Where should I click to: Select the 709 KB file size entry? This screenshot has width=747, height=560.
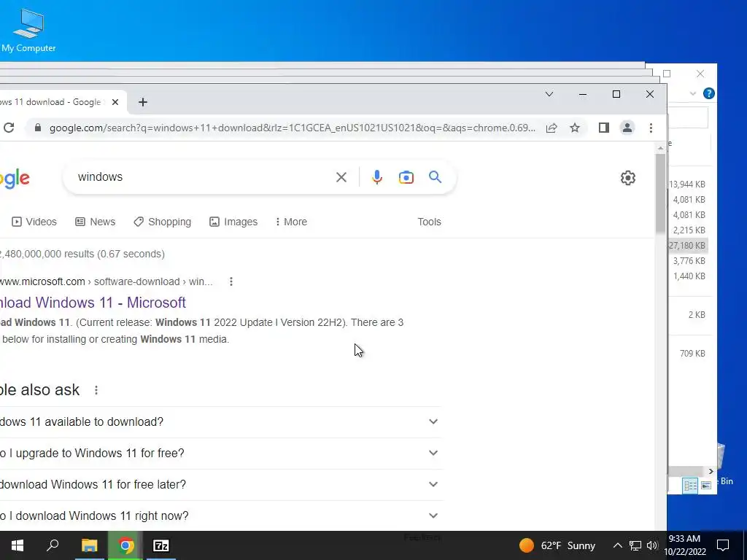(692, 354)
